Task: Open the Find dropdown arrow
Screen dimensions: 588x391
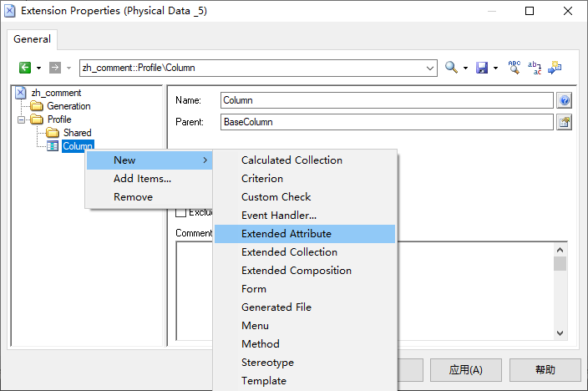Action: (465, 68)
